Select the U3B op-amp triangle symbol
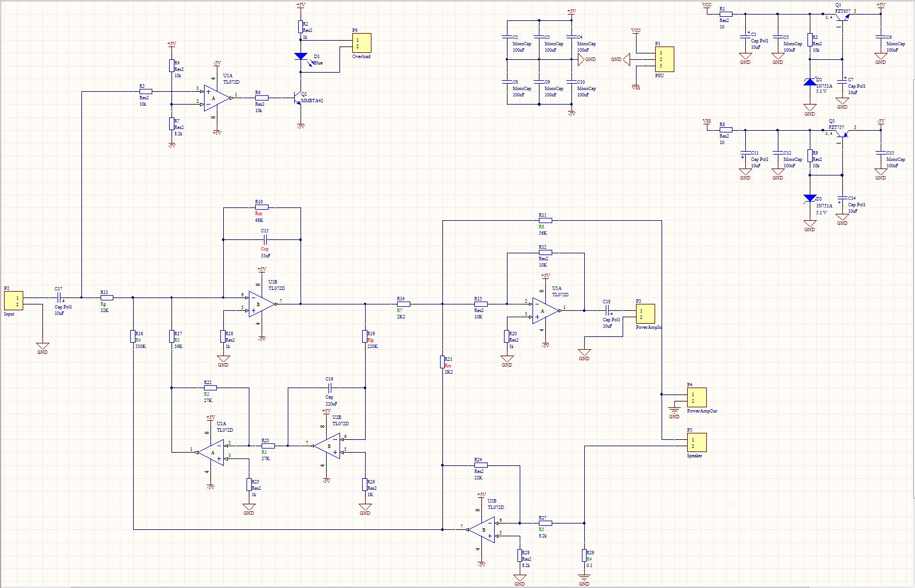This screenshot has width=915, height=588. pos(482,530)
